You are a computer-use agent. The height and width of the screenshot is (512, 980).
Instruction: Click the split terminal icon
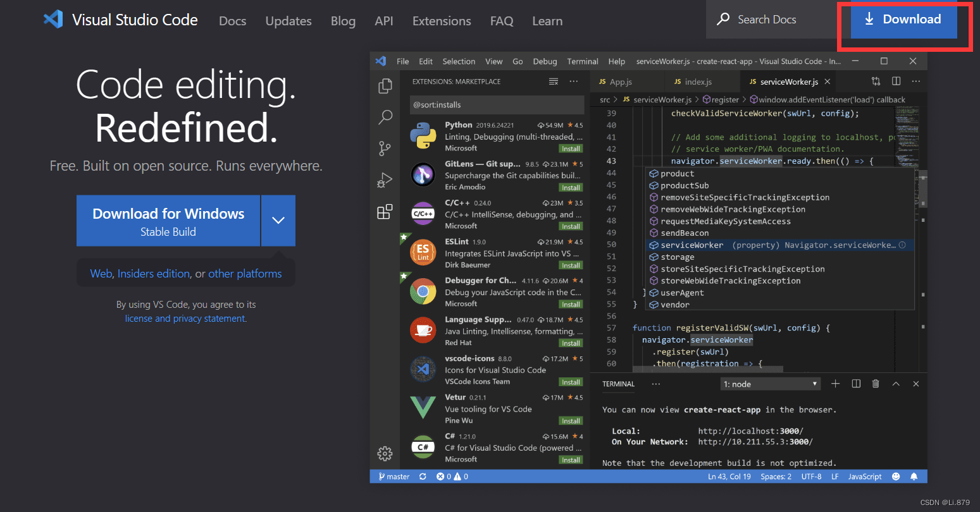(x=856, y=384)
